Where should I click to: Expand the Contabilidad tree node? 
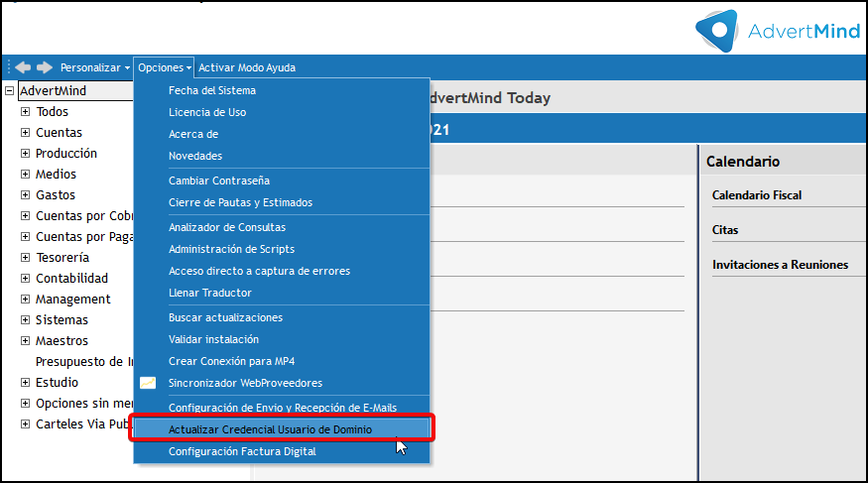click(25, 279)
